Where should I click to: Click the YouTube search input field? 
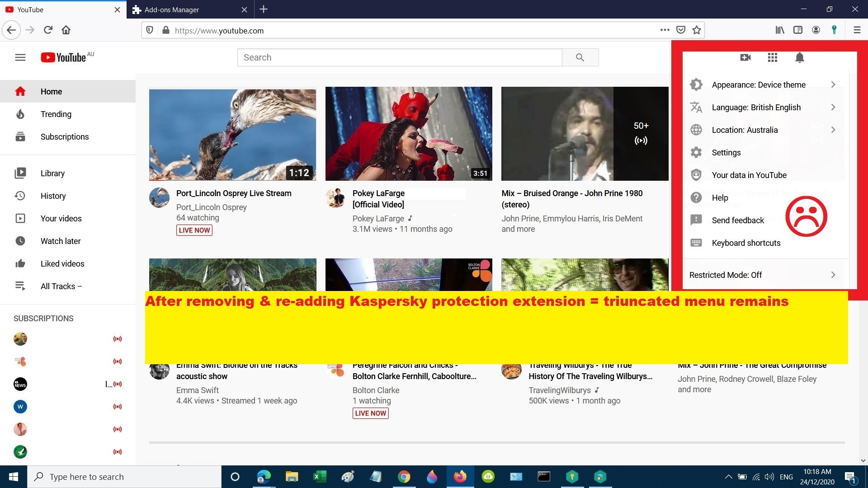click(x=400, y=57)
